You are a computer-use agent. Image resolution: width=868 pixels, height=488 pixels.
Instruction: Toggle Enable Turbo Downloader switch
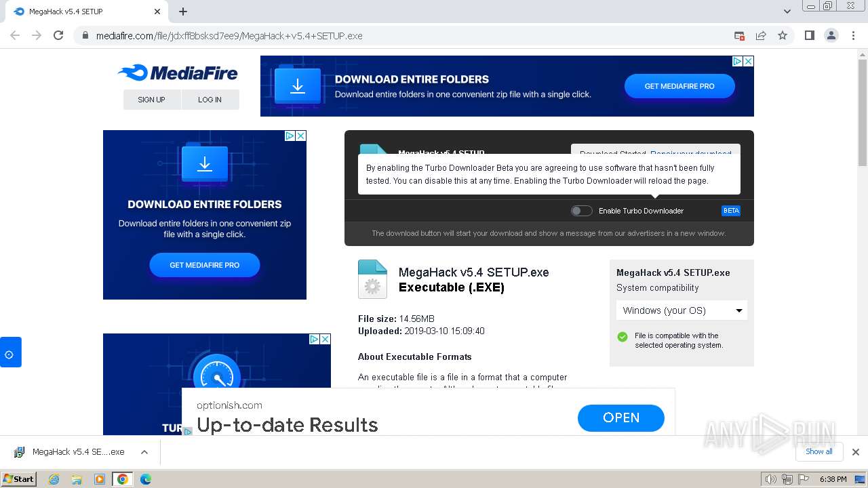(x=581, y=211)
